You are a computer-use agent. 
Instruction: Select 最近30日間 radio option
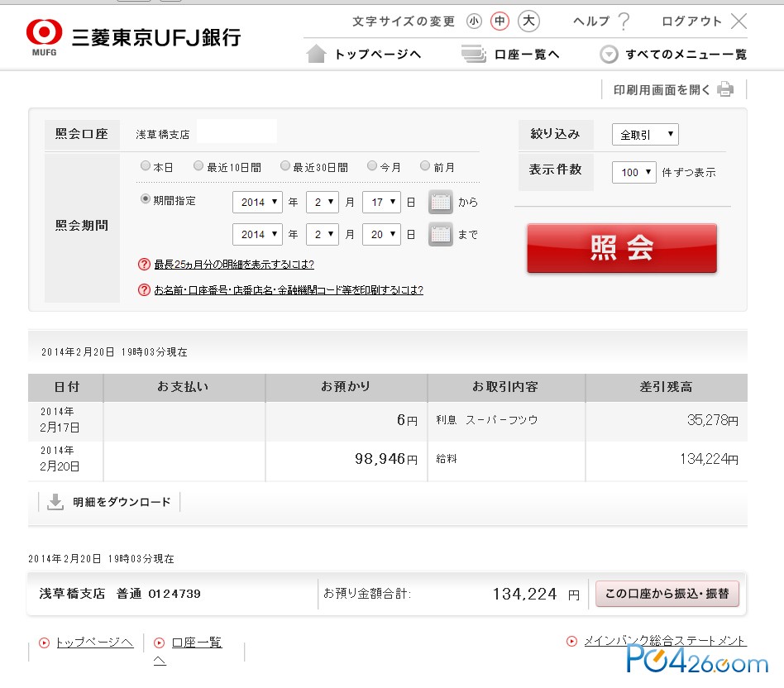[x=285, y=165]
